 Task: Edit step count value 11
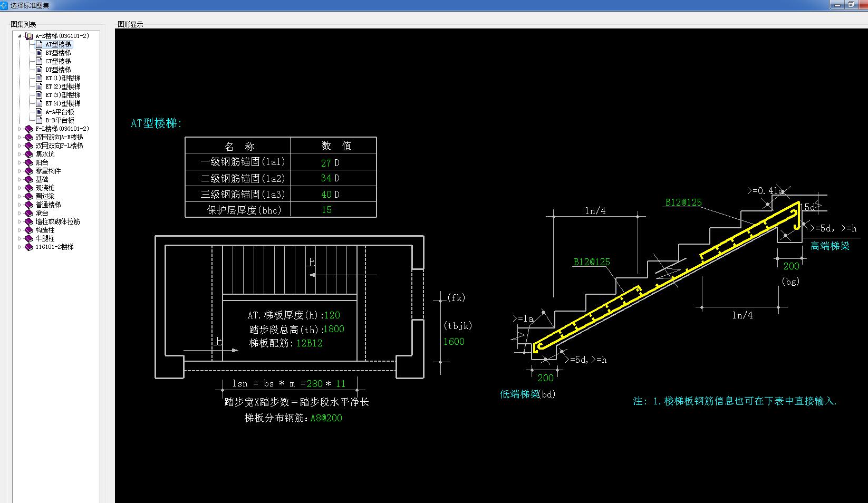(x=341, y=384)
